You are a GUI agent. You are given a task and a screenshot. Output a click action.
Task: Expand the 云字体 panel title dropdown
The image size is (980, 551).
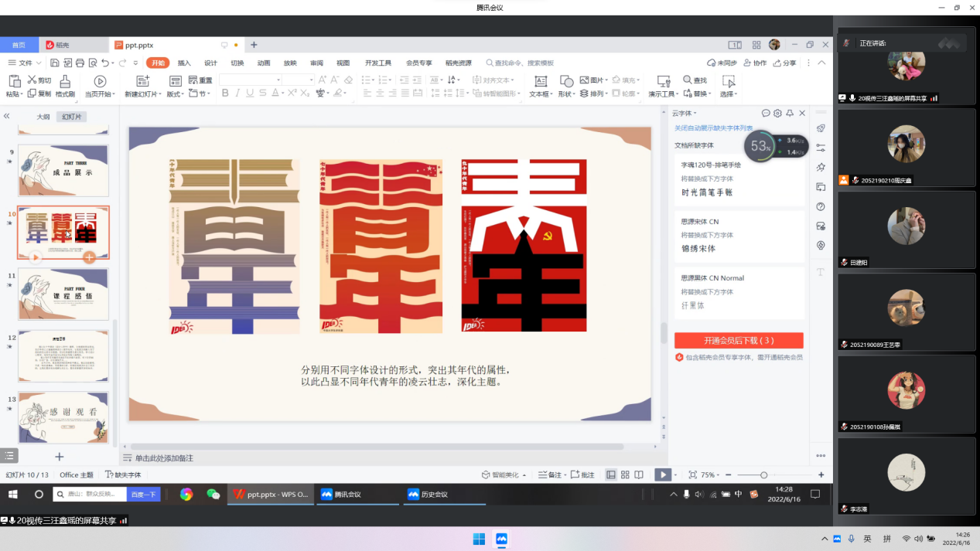[x=695, y=114]
